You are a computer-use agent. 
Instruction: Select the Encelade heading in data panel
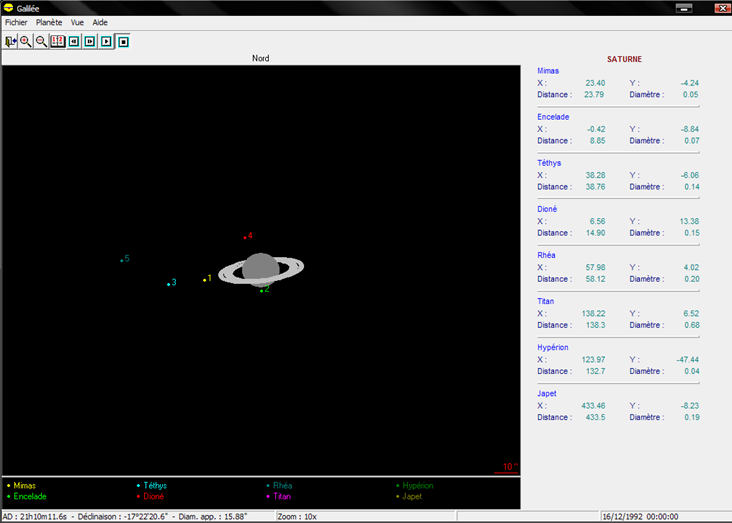pyautogui.click(x=553, y=117)
